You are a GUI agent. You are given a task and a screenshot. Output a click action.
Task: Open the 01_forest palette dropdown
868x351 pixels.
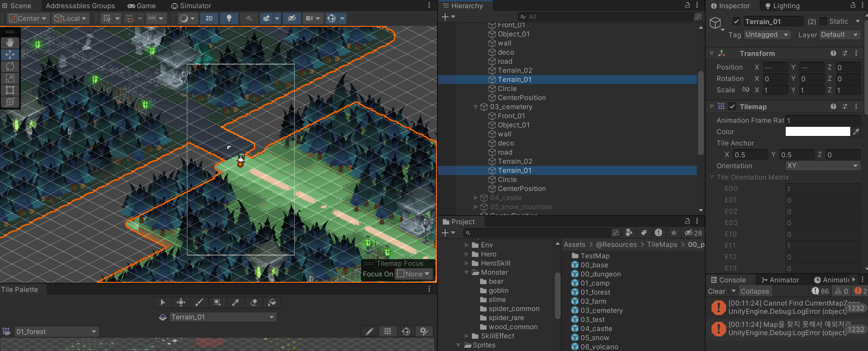click(56, 331)
